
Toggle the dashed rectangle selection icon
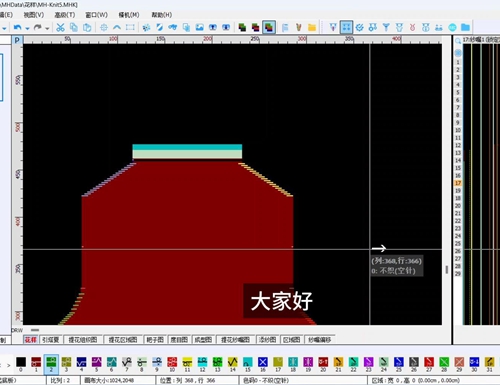point(130,27)
